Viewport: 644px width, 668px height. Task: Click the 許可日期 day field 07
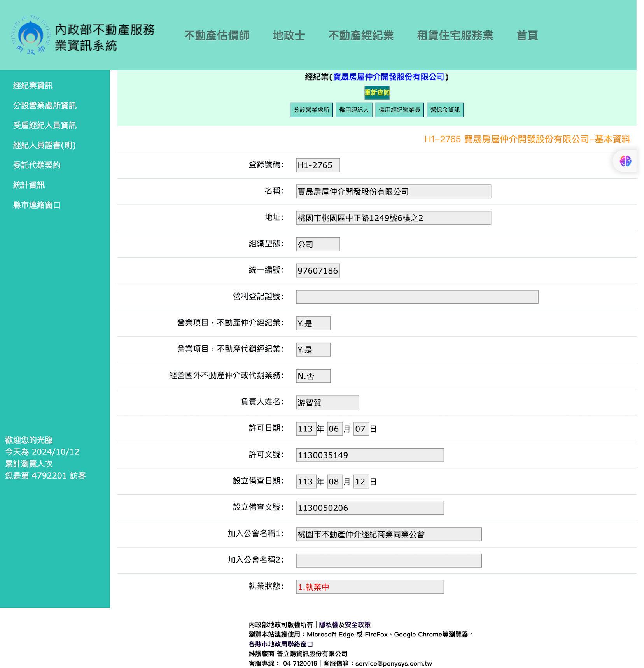361,429
